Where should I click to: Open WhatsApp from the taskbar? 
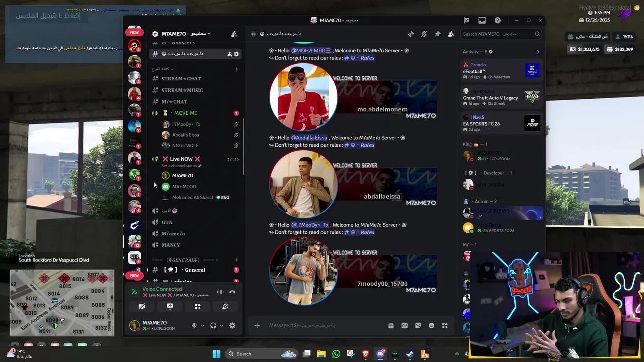point(336,354)
